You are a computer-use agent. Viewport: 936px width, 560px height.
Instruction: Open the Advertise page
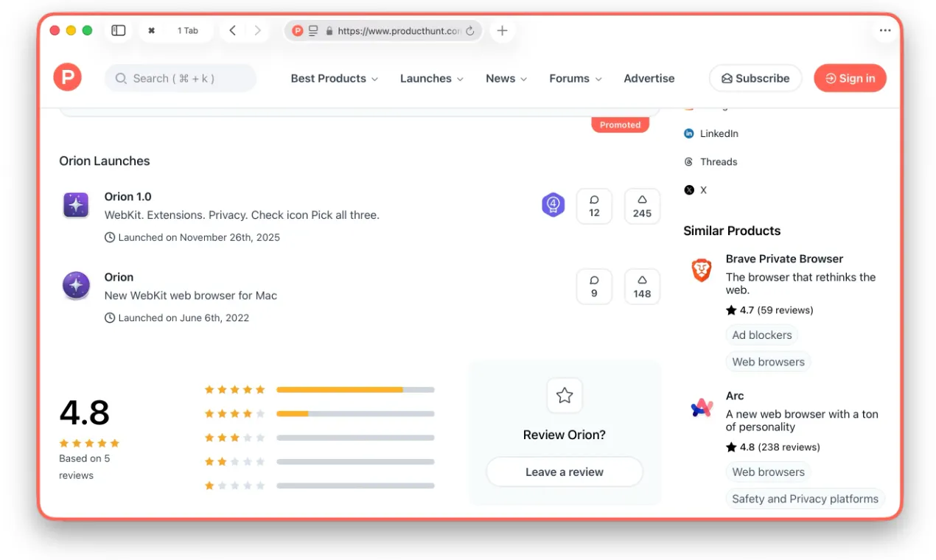[x=649, y=78]
